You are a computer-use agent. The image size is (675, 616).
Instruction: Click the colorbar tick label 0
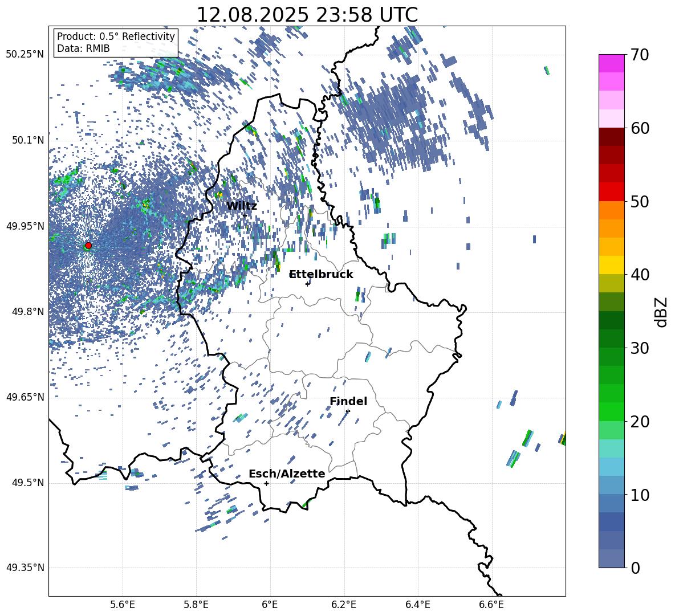[635, 568]
